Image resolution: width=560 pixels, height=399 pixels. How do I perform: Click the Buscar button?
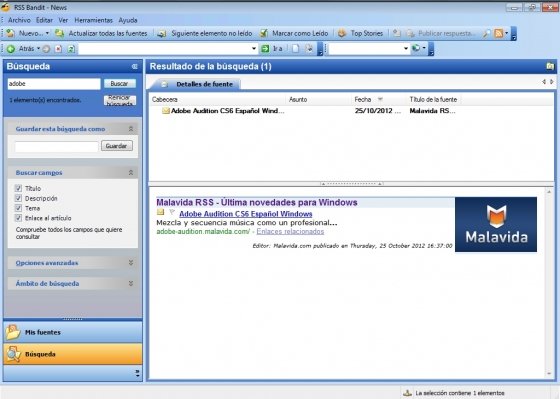[x=119, y=84]
